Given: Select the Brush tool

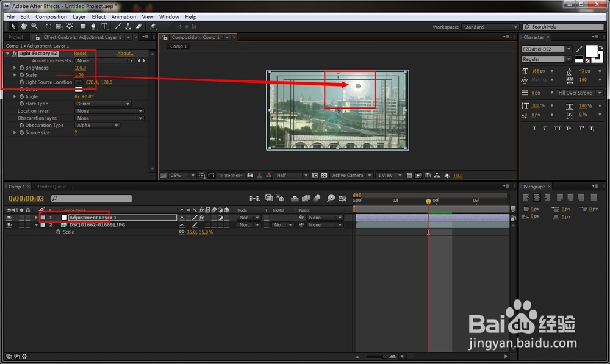Looking at the screenshot, I should (x=118, y=26).
